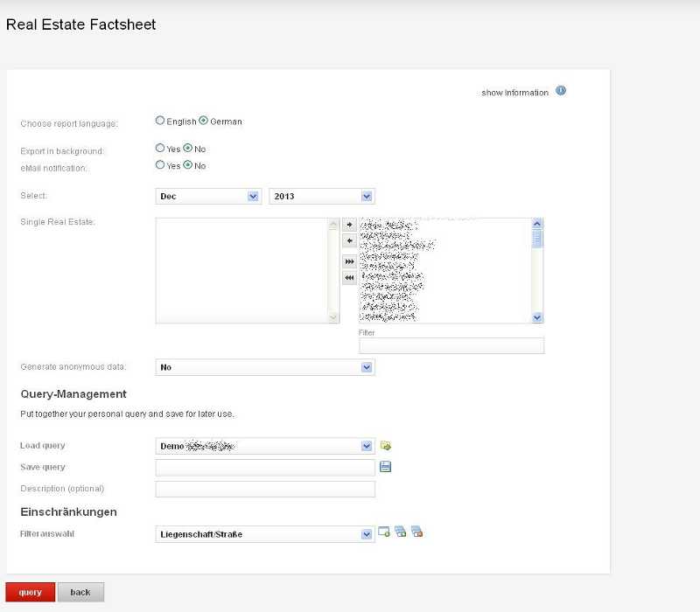Click the middle filter icon beside Filterauswahl

[x=401, y=532]
